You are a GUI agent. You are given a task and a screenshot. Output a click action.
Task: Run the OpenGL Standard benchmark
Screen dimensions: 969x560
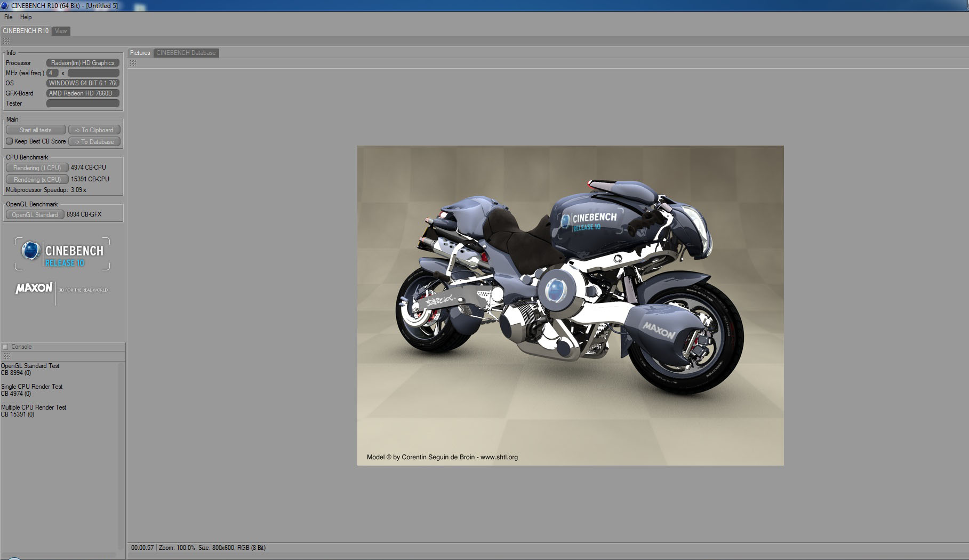click(35, 214)
